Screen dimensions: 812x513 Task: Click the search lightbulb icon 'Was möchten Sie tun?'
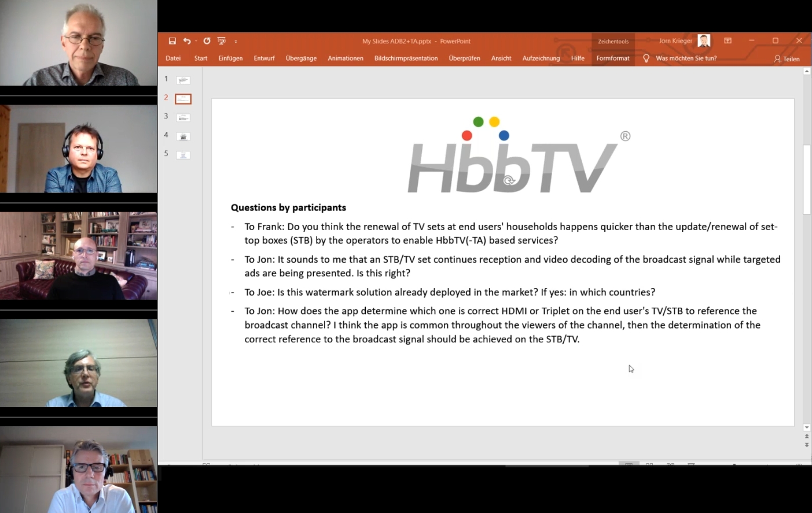tap(646, 58)
